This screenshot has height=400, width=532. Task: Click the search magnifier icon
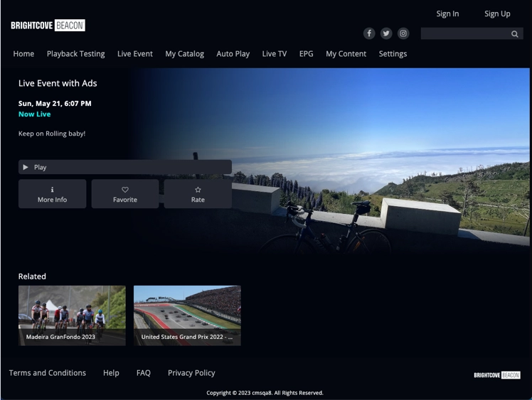[515, 34]
